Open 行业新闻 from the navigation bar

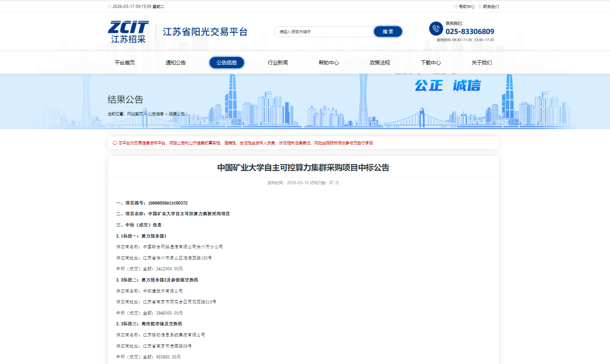point(278,63)
